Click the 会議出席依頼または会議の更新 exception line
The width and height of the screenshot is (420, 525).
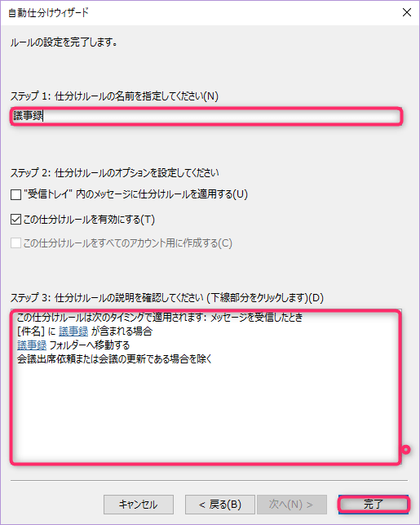pyautogui.click(x=114, y=359)
